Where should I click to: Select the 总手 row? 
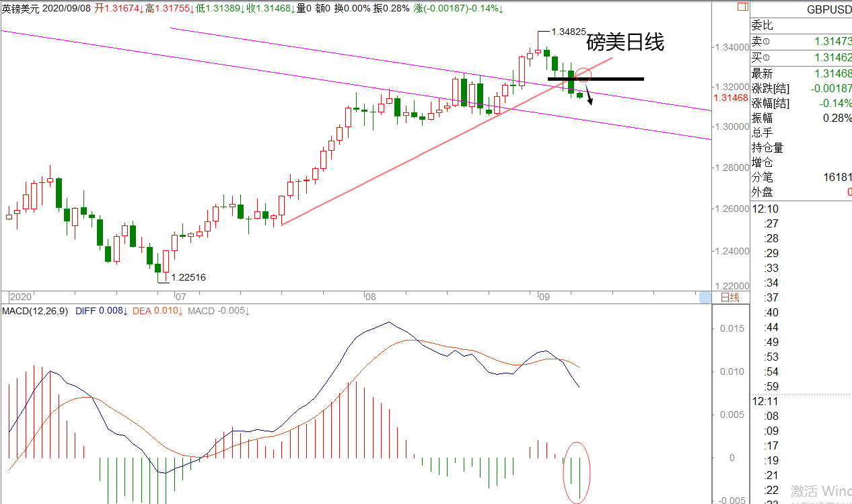(x=801, y=133)
